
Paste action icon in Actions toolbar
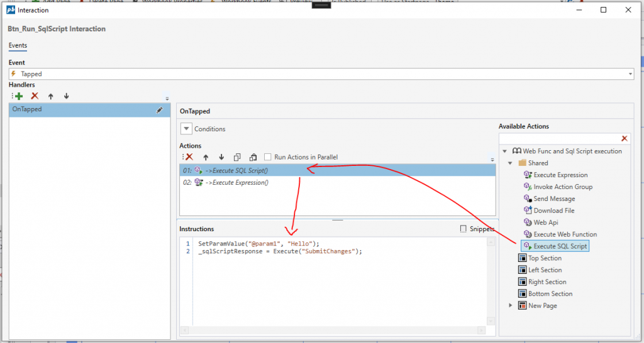click(253, 157)
